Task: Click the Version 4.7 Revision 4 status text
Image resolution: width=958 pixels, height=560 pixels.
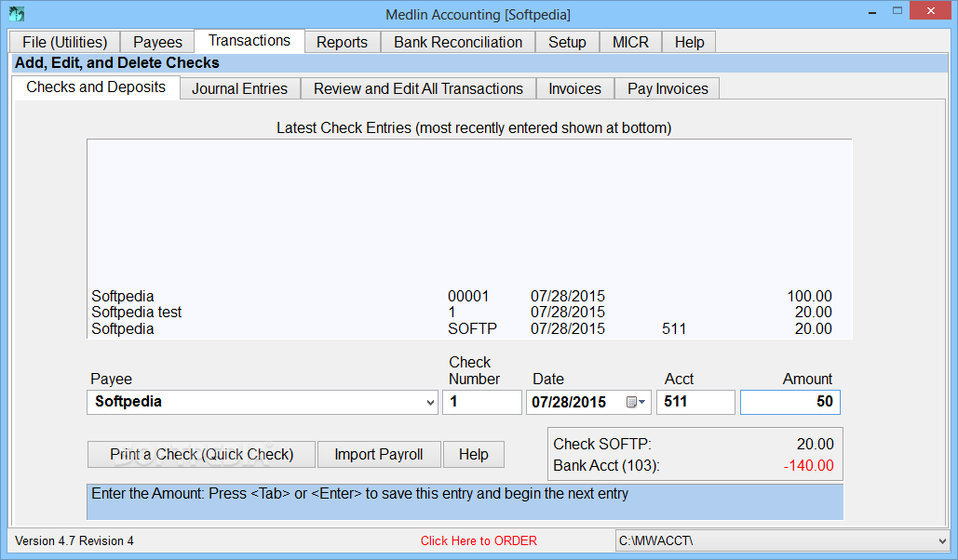Action: click(74, 541)
